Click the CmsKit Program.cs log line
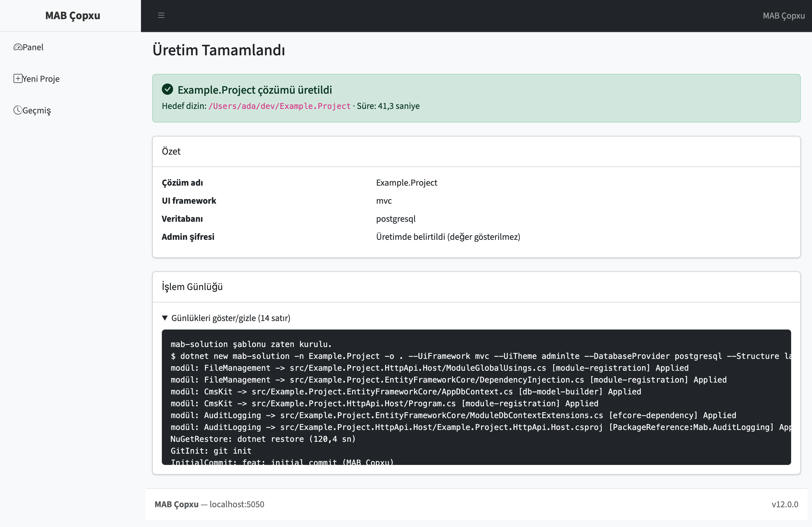812x527 pixels. pos(385,403)
